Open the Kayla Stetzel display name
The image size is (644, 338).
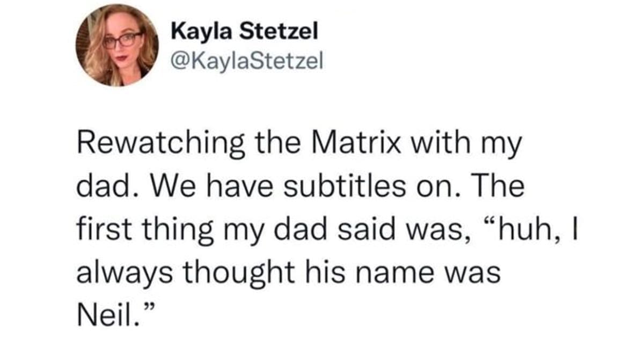244,32
